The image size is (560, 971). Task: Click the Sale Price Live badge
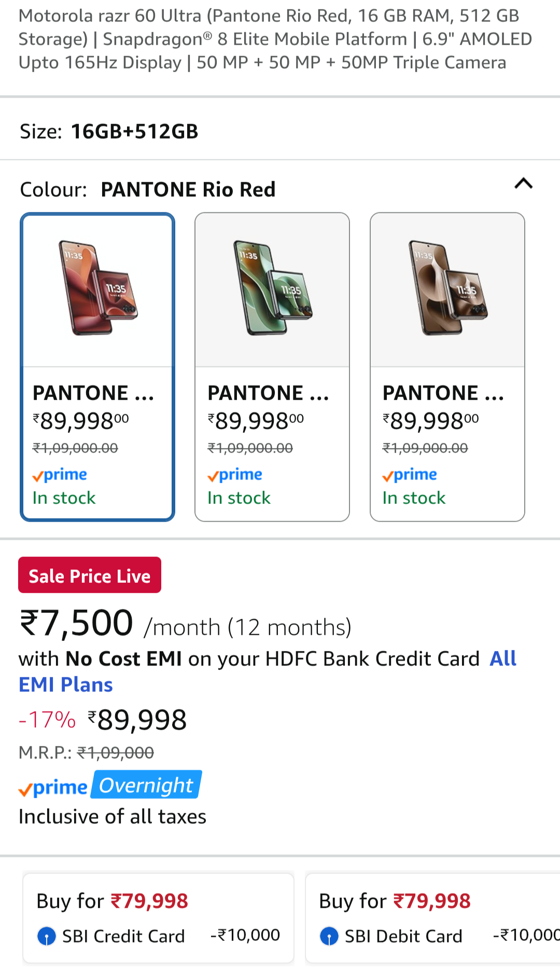tap(89, 575)
